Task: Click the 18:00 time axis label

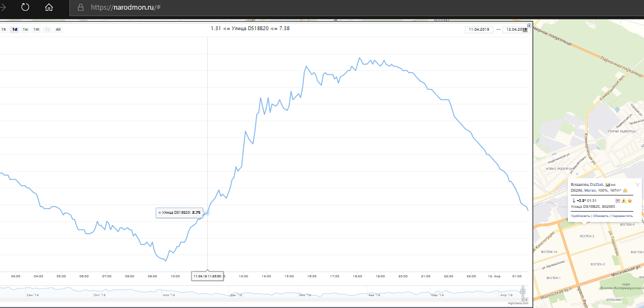Action: click(x=357, y=276)
